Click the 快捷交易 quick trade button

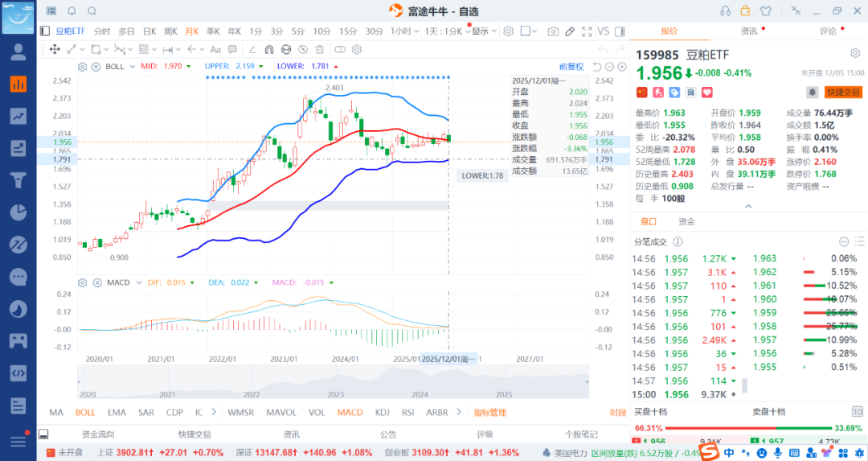[843, 93]
